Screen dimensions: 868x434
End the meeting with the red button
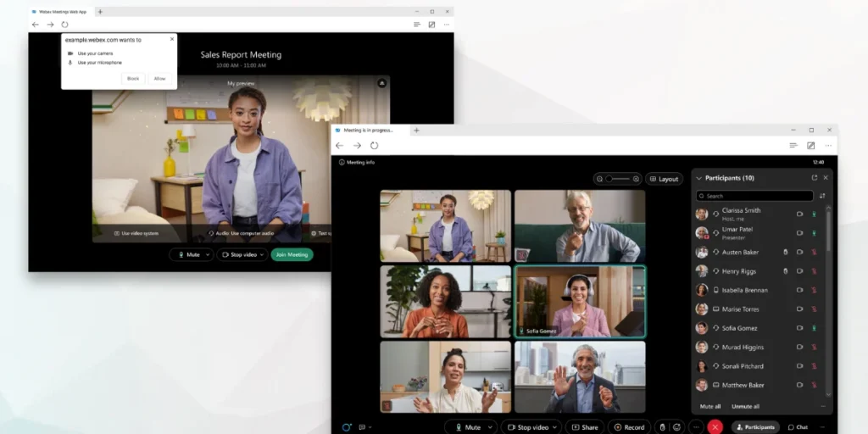pos(715,427)
